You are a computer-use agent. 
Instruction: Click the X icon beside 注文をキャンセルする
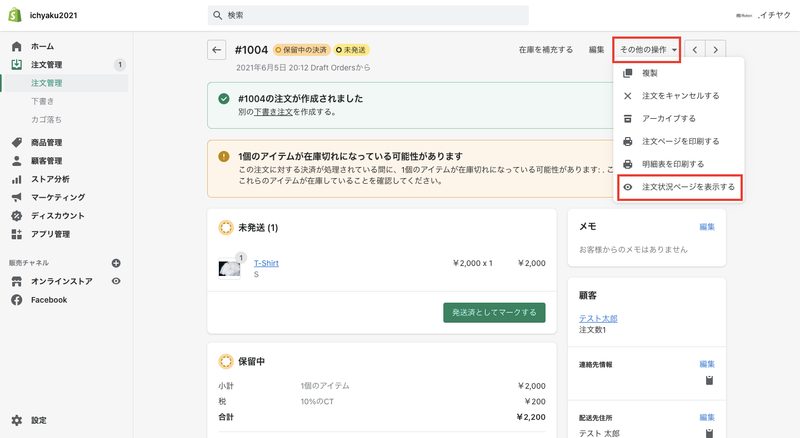628,96
